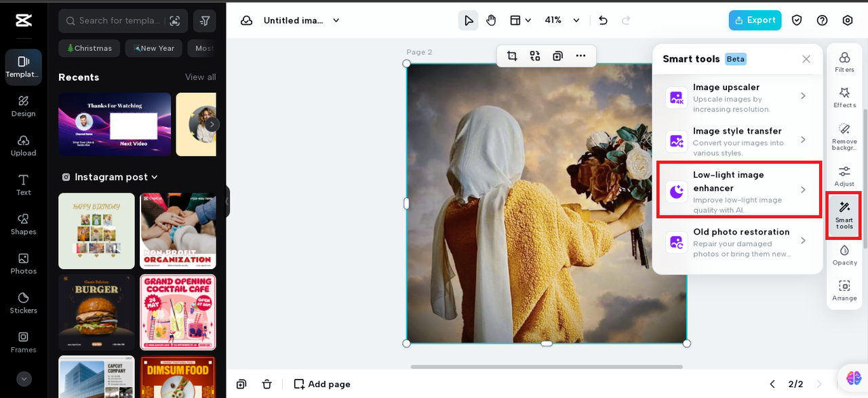Select the Crop tool in floating toolbar
Screen dimensions: 868x398
[512, 56]
